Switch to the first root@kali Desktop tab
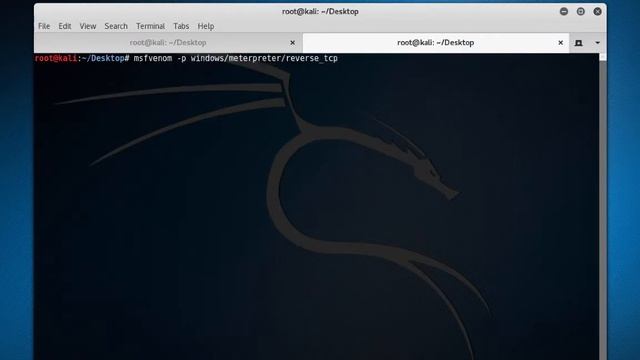 pyautogui.click(x=168, y=42)
